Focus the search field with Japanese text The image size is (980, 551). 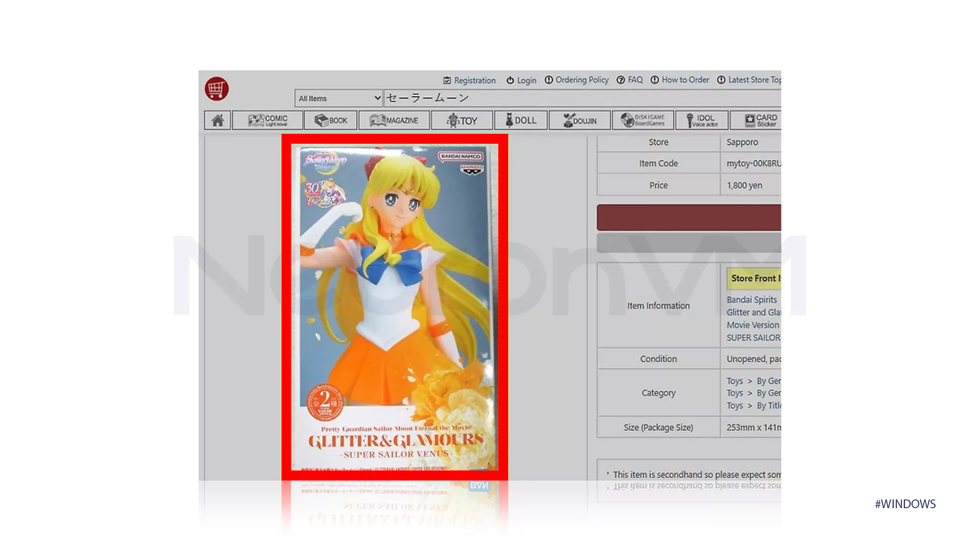coord(582,98)
